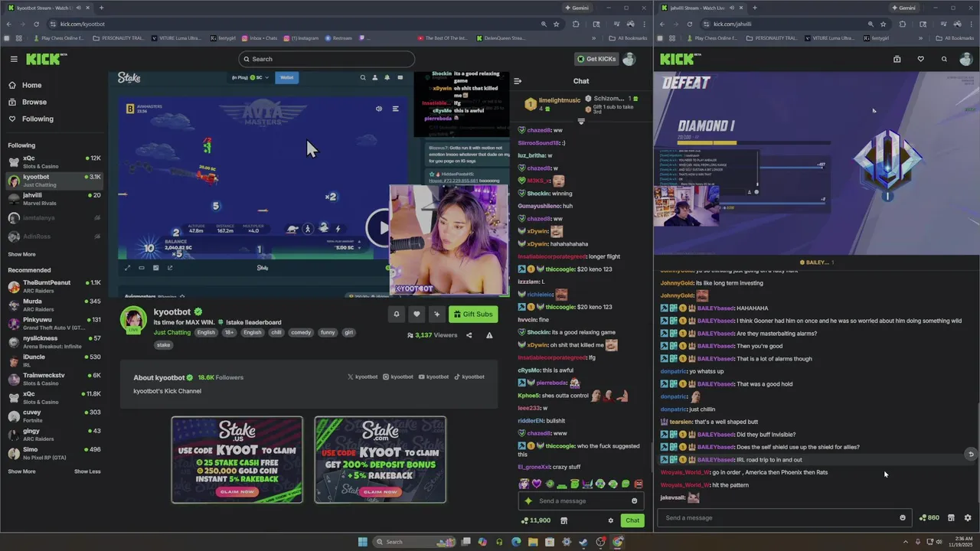The width and height of the screenshot is (980, 551).
Task: Open profile avatar in kyootbot window
Action: pos(629,59)
